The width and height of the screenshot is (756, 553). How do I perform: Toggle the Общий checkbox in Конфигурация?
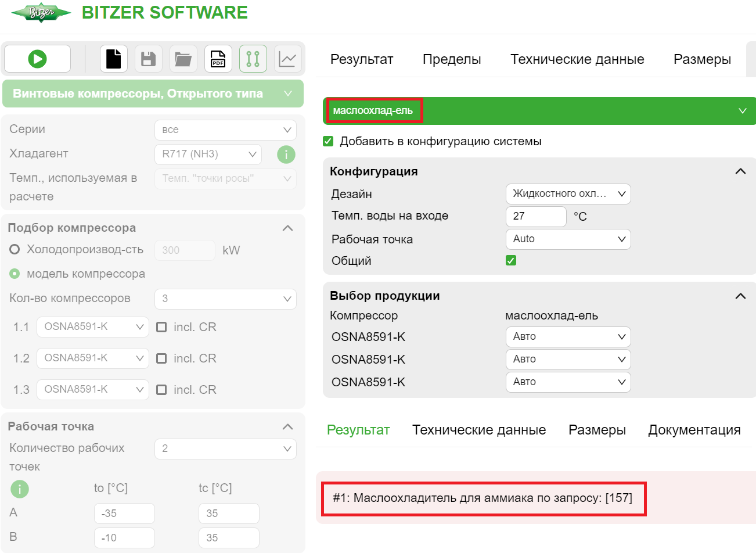point(510,260)
